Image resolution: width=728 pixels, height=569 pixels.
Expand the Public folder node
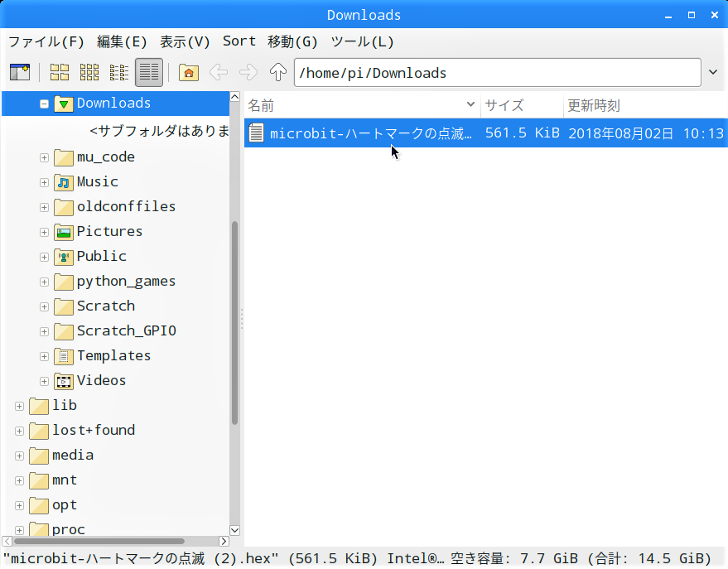tap(44, 257)
